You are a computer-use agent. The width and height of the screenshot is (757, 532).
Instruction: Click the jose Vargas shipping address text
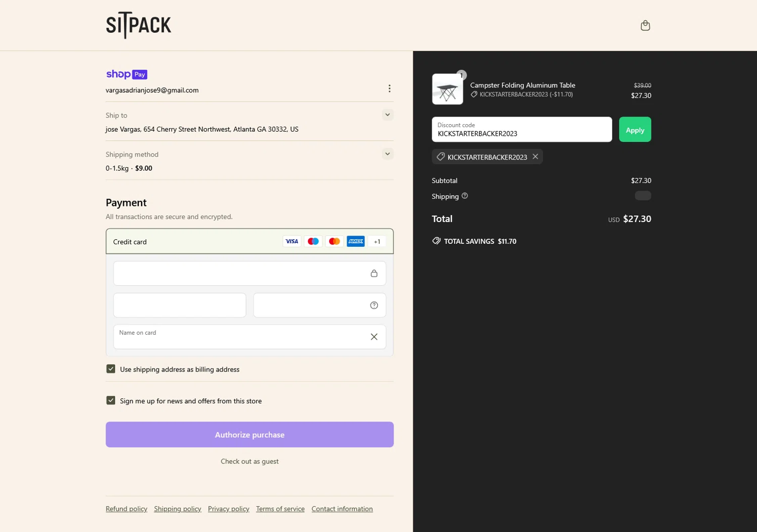[x=202, y=129]
